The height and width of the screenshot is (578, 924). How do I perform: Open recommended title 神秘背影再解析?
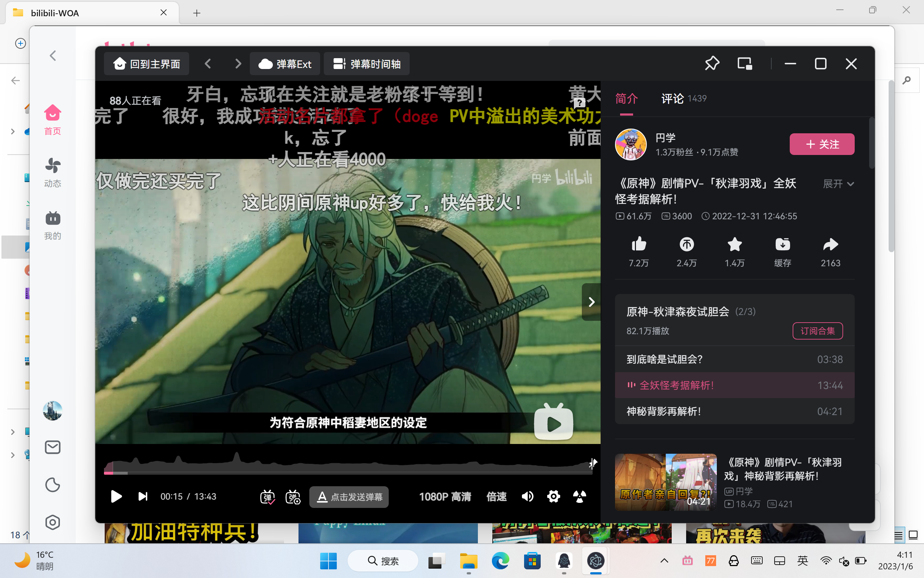pyautogui.click(x=783, y=469)
